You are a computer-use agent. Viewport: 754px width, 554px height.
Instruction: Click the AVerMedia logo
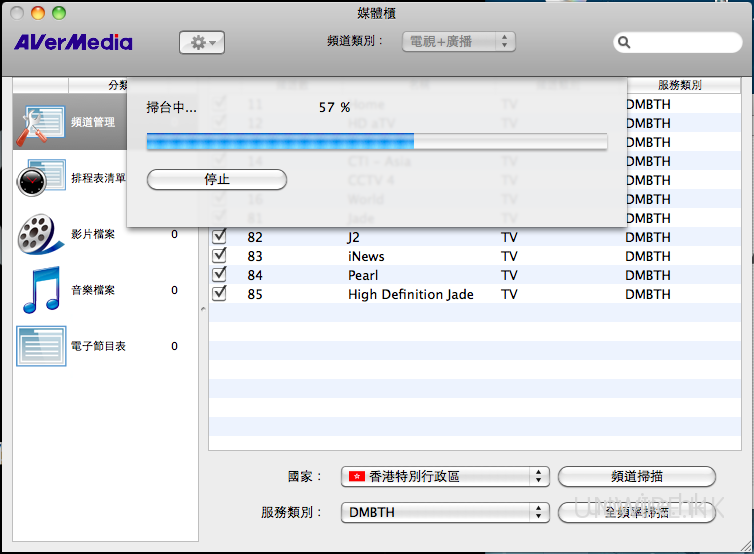tap(73, 42)
